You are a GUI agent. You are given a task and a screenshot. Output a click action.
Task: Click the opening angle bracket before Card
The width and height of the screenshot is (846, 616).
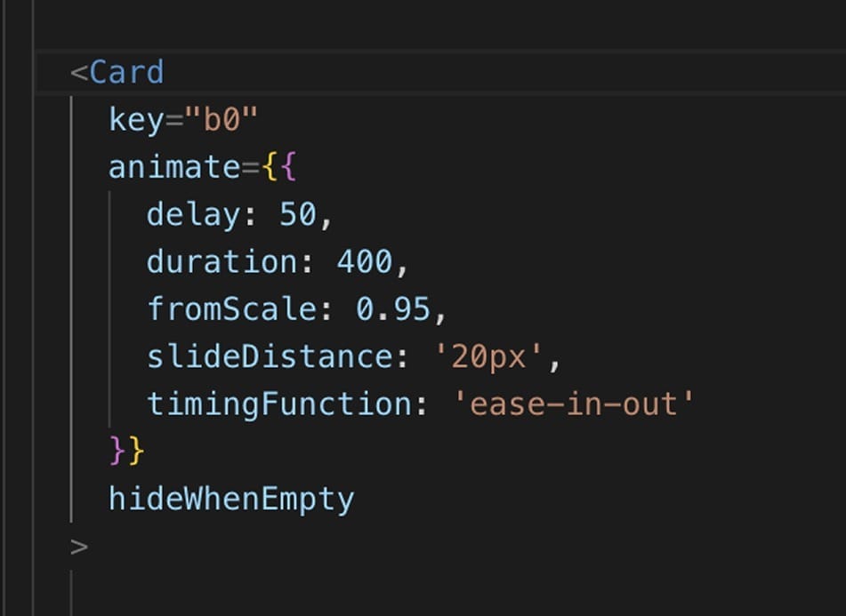(x=79, y=72)
